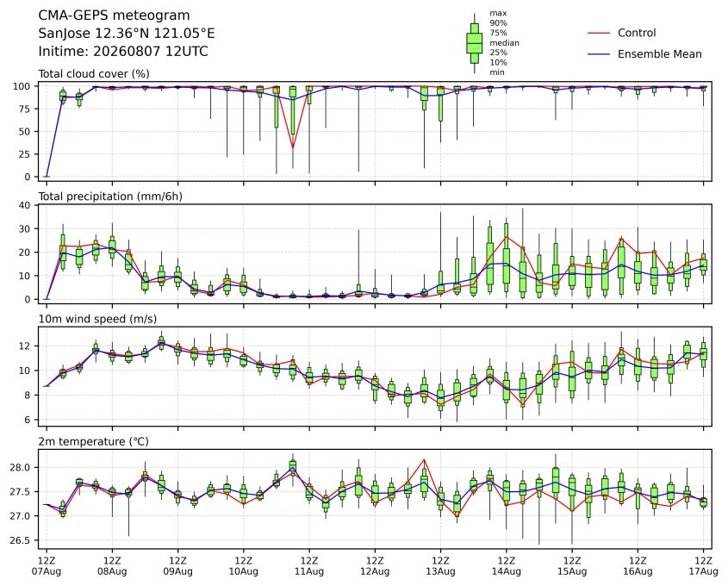This screenshot has width=728, height=586.
Task: Click the Ensemble Mean legend label
Action: pos(659,54)
